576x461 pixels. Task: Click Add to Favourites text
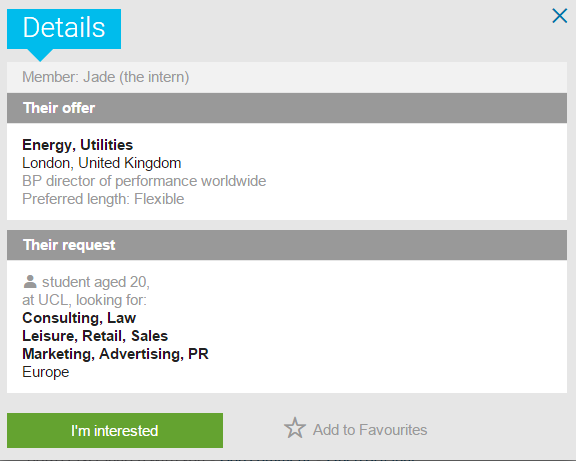[x=370, y=430]
